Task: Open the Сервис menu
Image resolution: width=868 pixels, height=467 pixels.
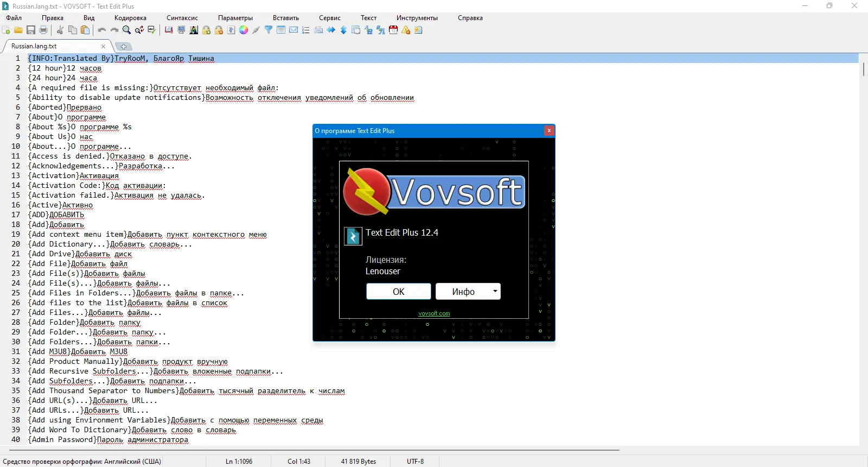Action: click(x=330, y=18)
